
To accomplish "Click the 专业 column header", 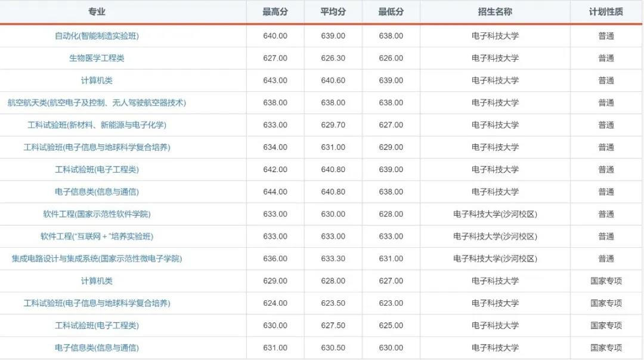I will coord(97,11).
